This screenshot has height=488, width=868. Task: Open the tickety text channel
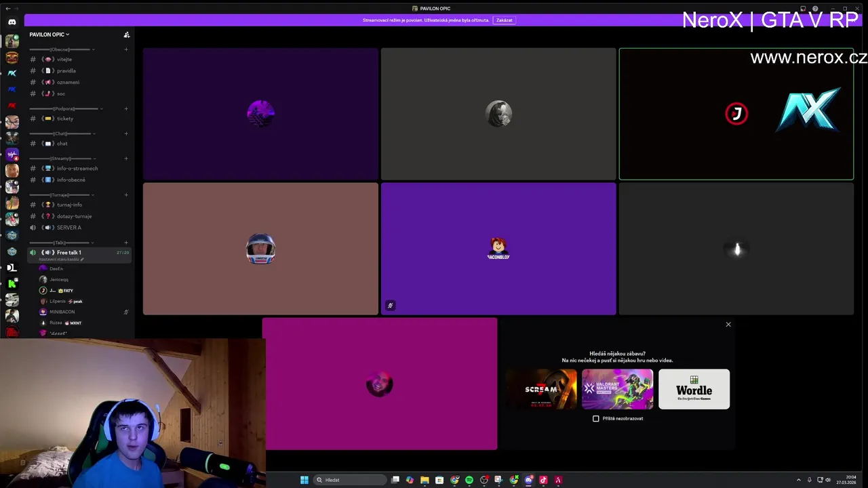click(79, 119)
